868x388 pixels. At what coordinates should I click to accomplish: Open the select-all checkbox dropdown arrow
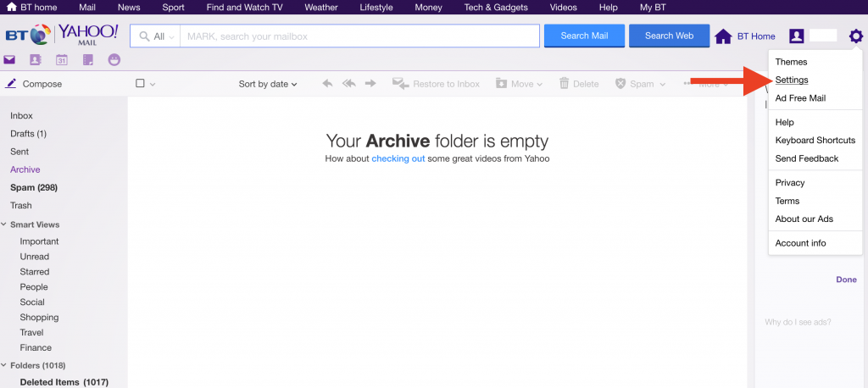pyautogui.click(x=153, y=84)
